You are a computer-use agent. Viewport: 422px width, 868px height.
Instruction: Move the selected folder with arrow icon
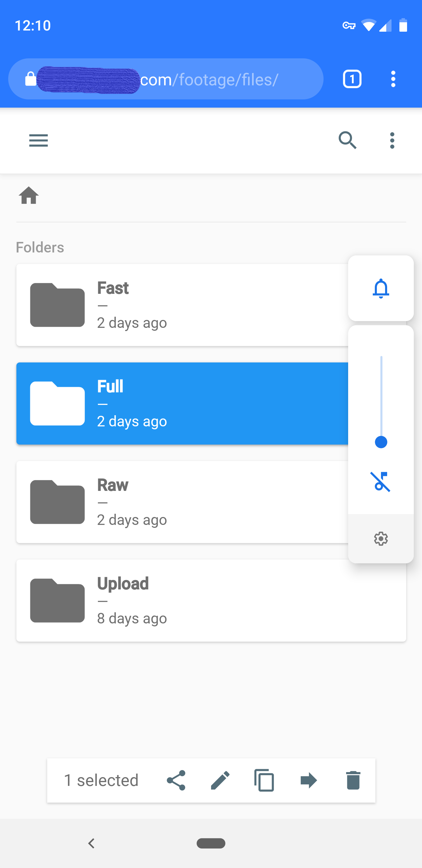tap(309, 780)
